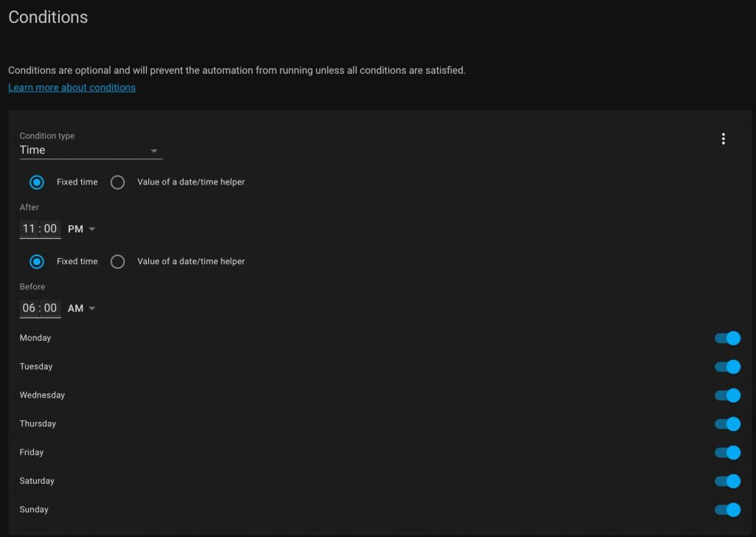Click the Before minutes field 00

[51, 308]
